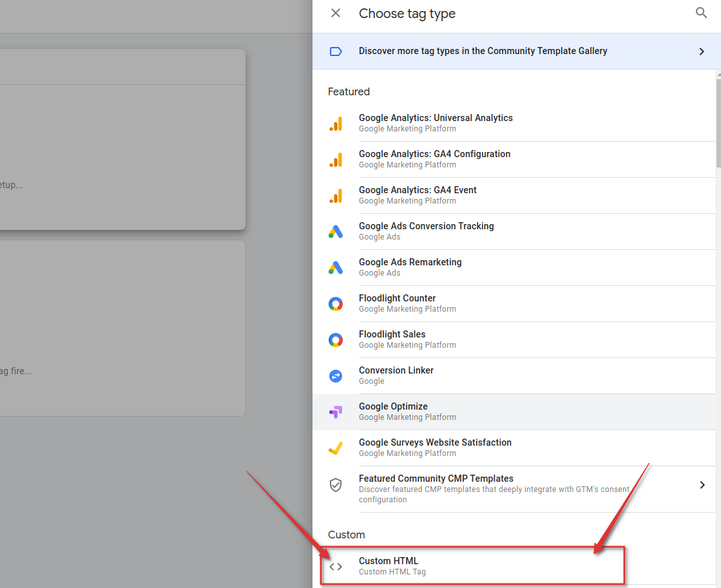This screenshot has height=588, width=721.
Task: Click the Custom HTML code brackets icon
Action: pos(336,567)
